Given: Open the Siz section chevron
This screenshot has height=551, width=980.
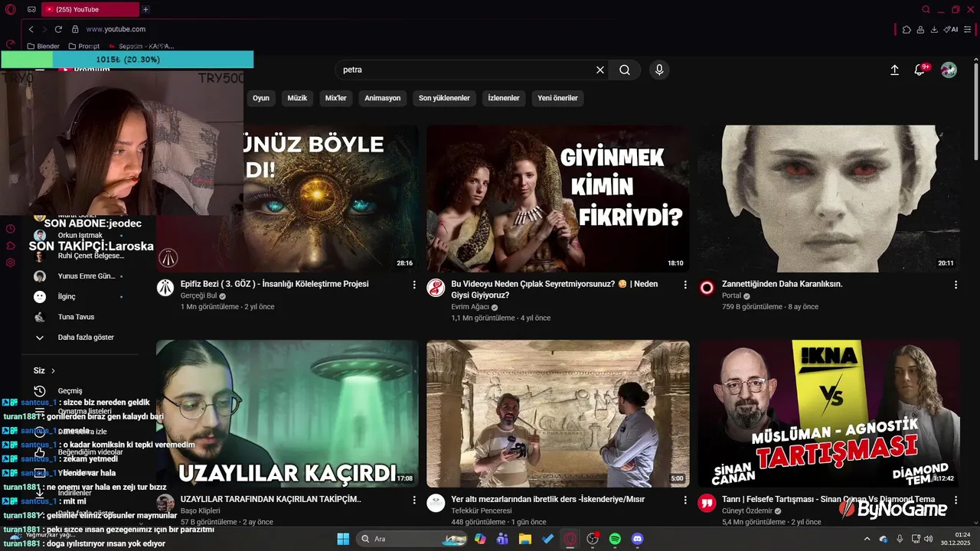Looking at the screenshot, I should [54, 370].
